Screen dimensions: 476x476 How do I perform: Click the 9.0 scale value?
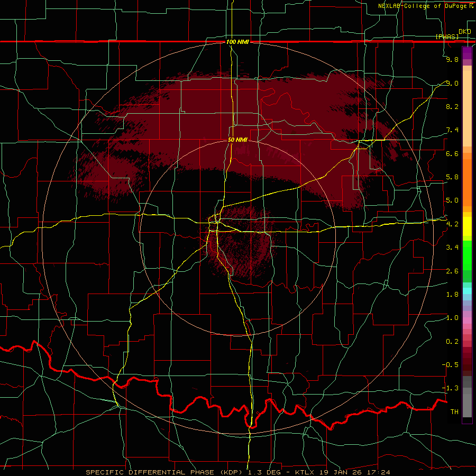pos(452,83)
